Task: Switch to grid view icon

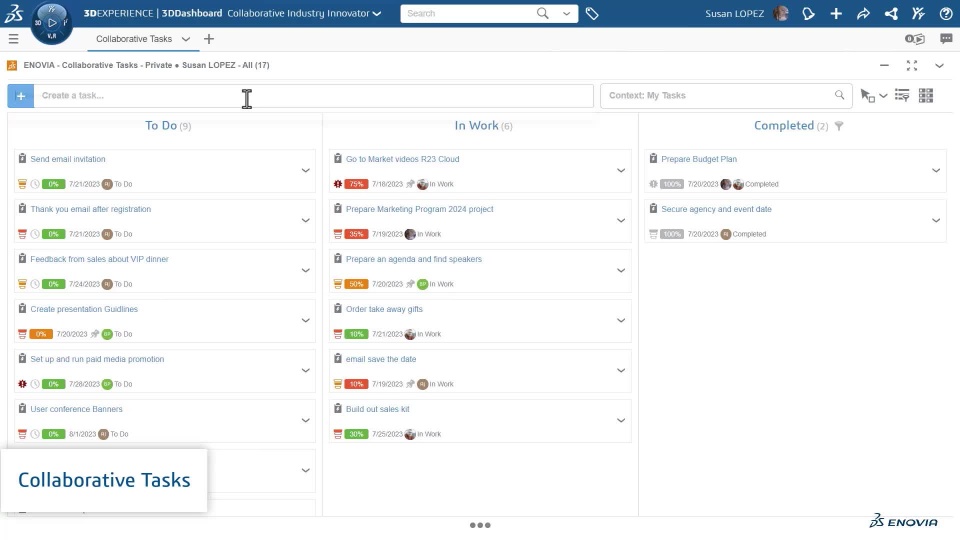Action: (926, 96)
